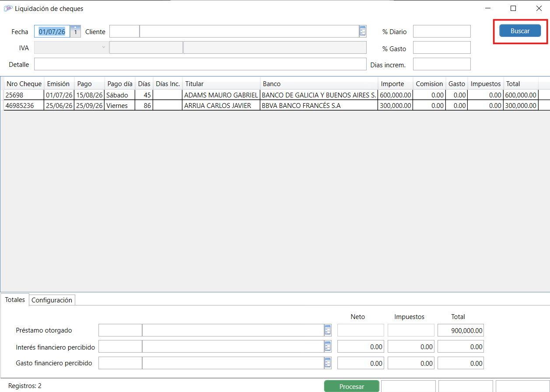This screenshot has height=392, width=550.
Task: Click the Préstamo otorgado Total field 900,000.00
Action: pyautogui.click(x=461, y=330)
